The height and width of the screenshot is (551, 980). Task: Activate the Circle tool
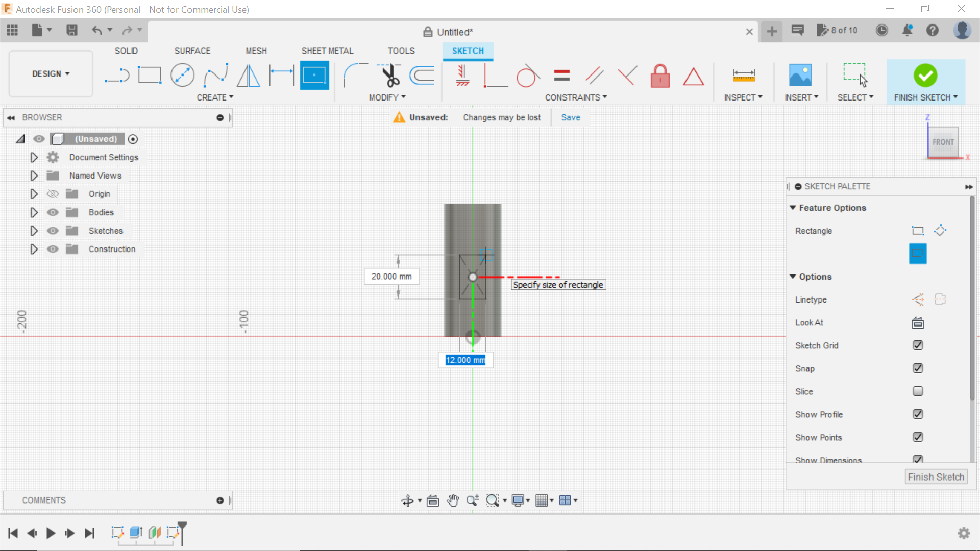[x=182, y=75]
